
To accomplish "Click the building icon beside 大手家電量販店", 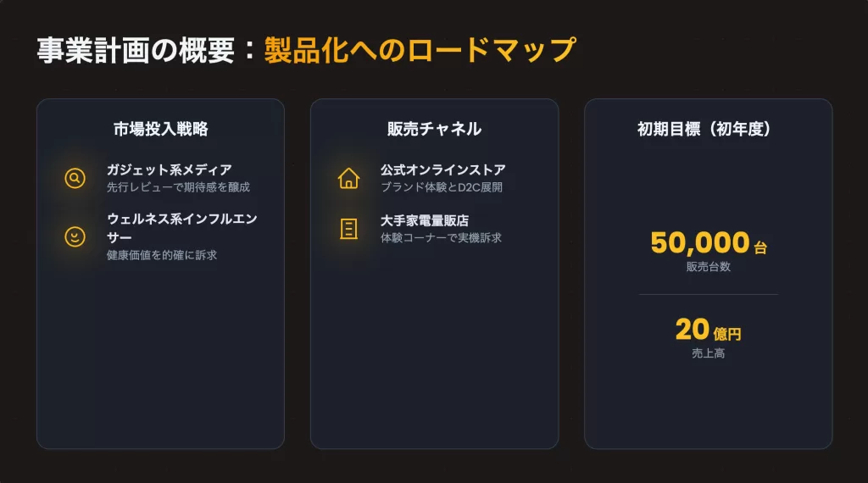I will 348,229.
